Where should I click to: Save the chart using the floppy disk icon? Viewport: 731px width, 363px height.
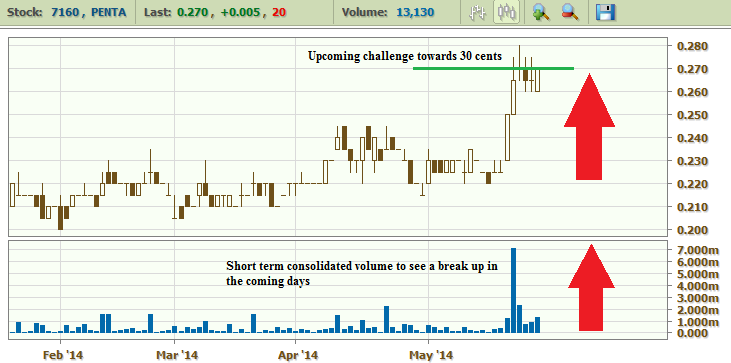tap(606, 12)
